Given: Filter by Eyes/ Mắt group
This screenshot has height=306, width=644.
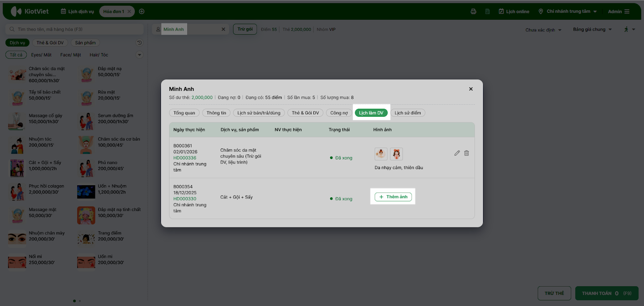Looking at the screenshot, I should 41,55.
